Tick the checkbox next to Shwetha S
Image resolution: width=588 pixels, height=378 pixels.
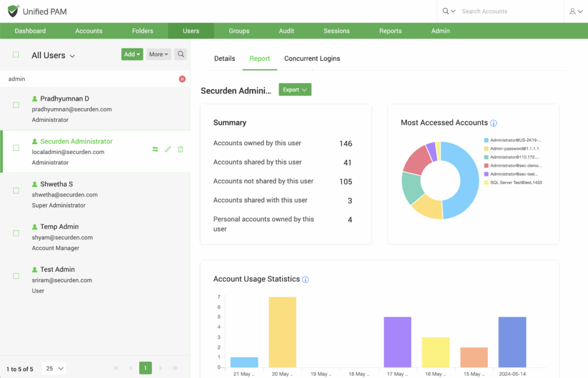[16, 190]
